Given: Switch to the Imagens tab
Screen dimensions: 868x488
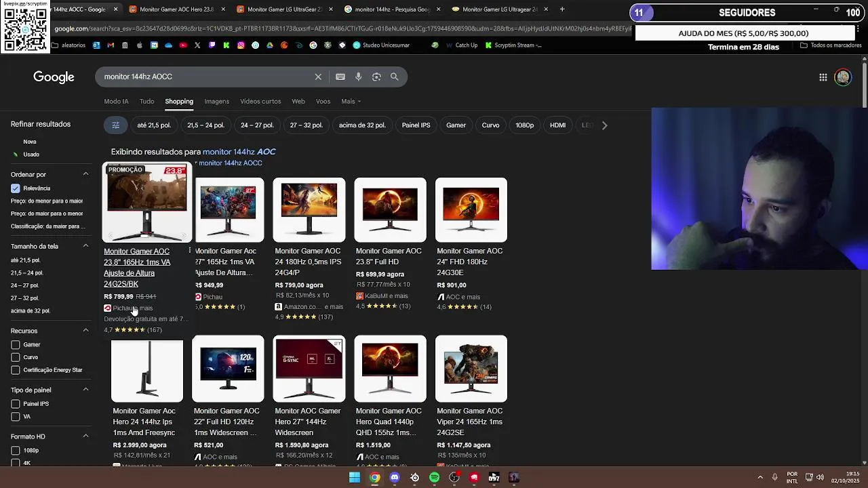Looking at the screenshot, I should pyautogui.click(x=217, y=102).
